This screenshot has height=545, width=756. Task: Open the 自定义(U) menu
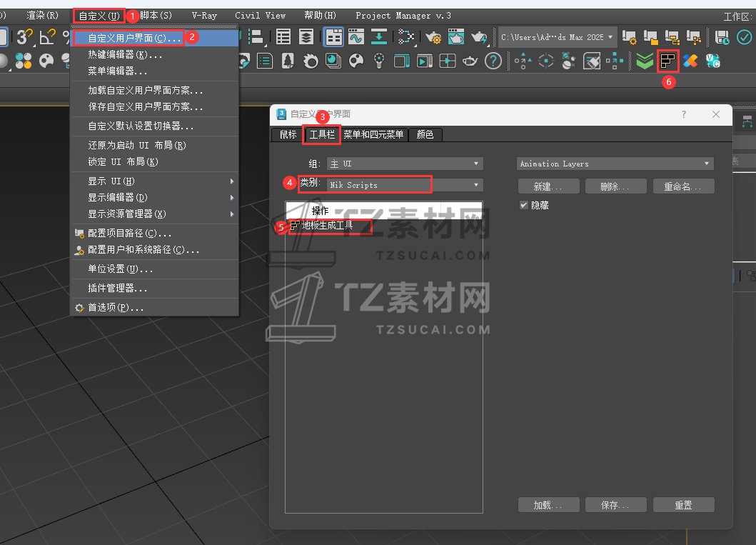(x=99, y=16)
